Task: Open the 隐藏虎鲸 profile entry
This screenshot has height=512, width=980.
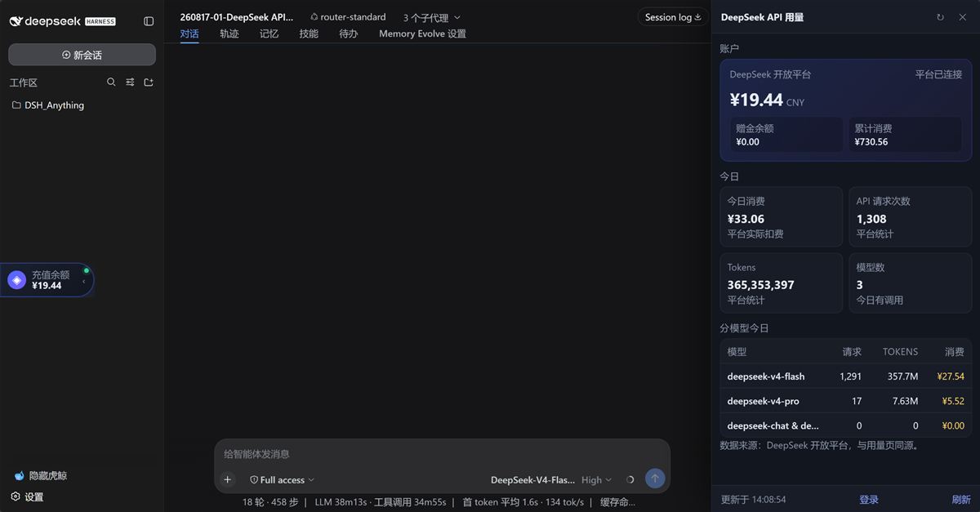Action: tap(39, 475)
